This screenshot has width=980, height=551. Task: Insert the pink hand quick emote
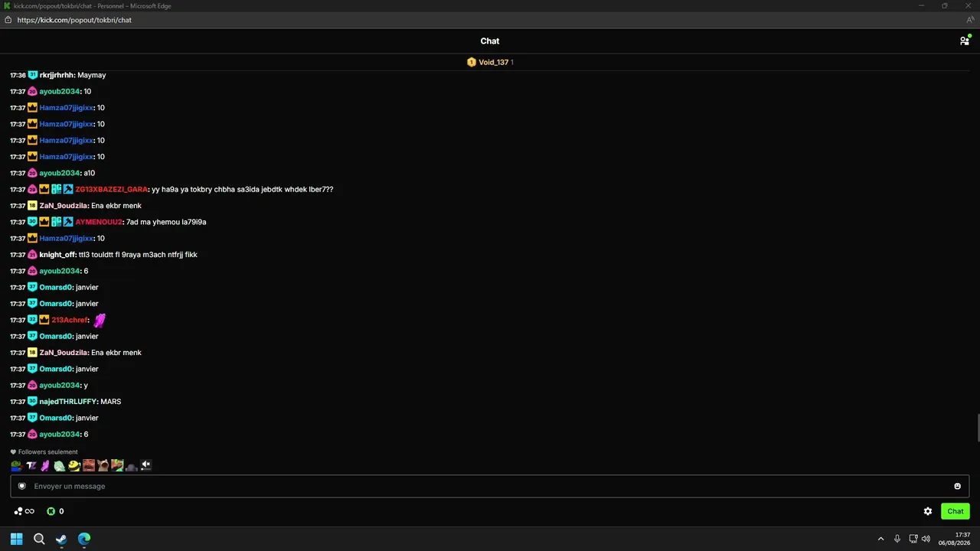[45, 465]
